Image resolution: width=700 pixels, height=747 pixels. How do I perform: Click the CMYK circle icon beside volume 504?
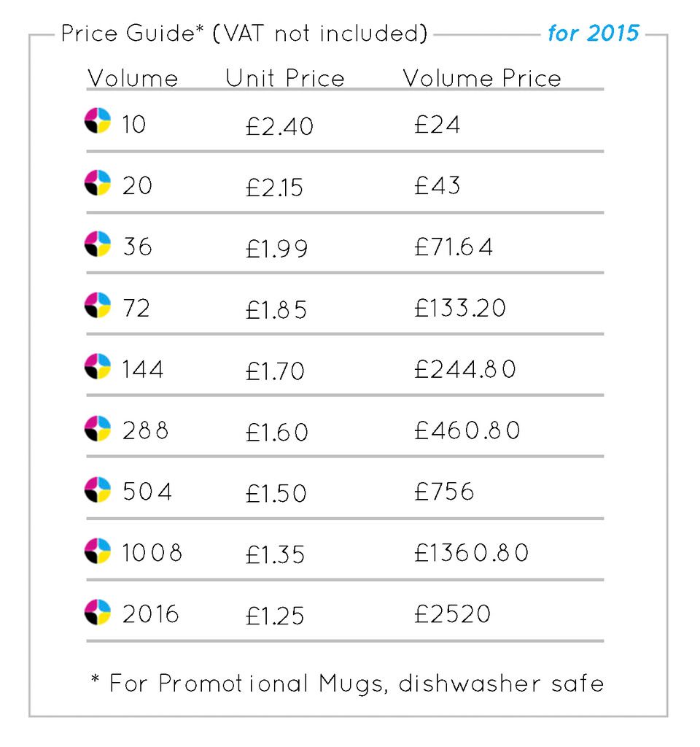click(98, 489)
